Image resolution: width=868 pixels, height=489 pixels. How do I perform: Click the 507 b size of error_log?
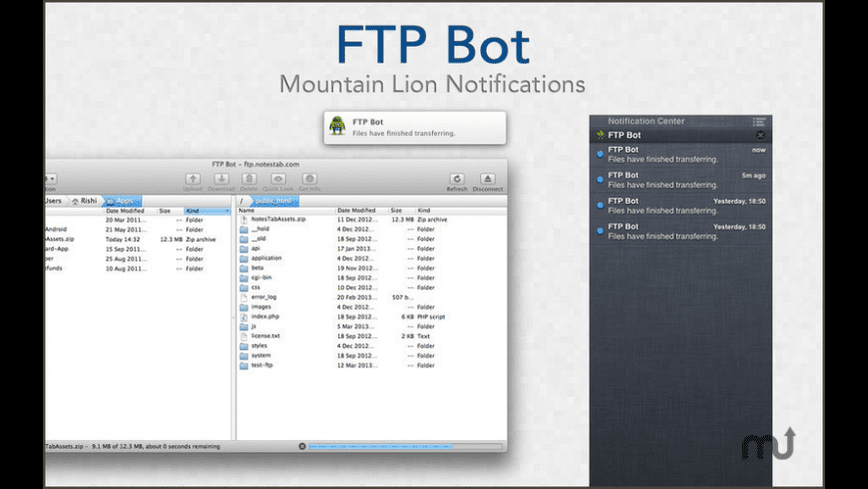pyautogui.click(x=402, y=297)
